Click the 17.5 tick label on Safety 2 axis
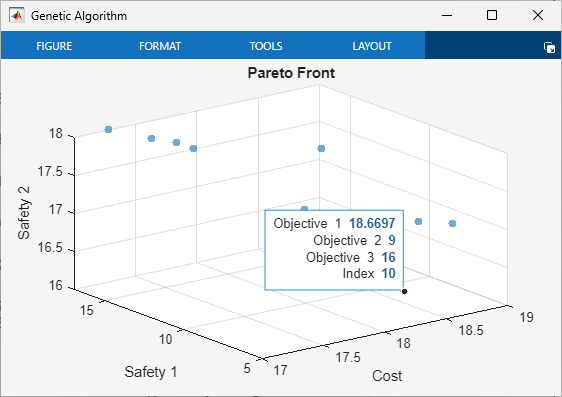Viewport: 562px width, 397px height. [x=50, y=172]
